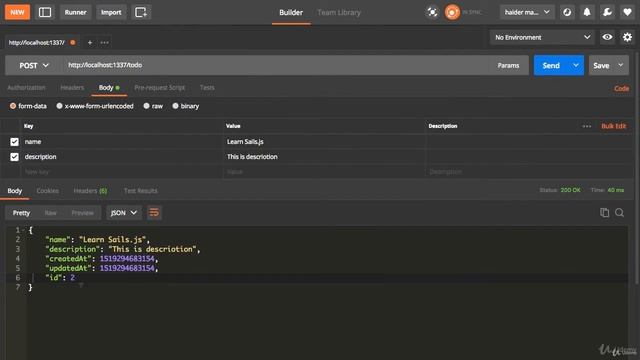
Task: Click the heart icon
Action: pos(627,12)
